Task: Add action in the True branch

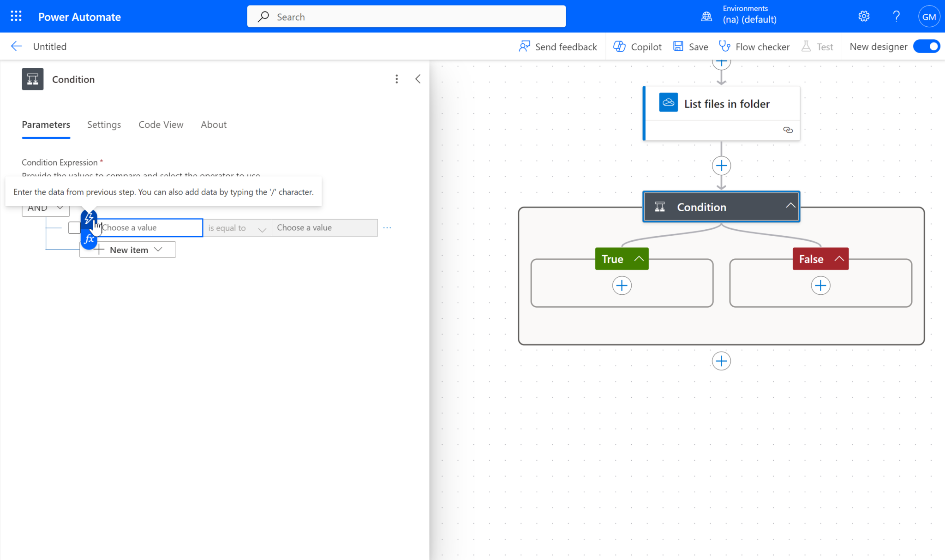Action: [x=622, y=286]
